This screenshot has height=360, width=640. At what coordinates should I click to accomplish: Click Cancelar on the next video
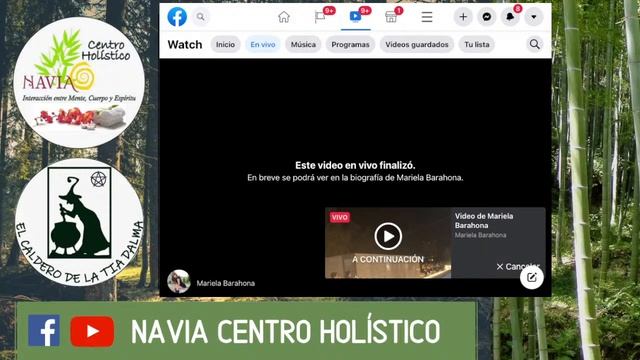click(x=518, y=267)
